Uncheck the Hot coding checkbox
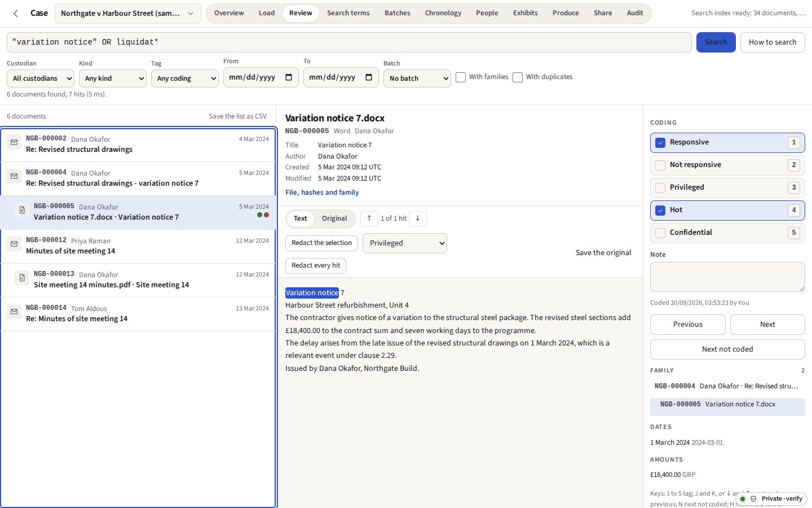The height and width of the screenshot is (508, 812). [660, 211]
